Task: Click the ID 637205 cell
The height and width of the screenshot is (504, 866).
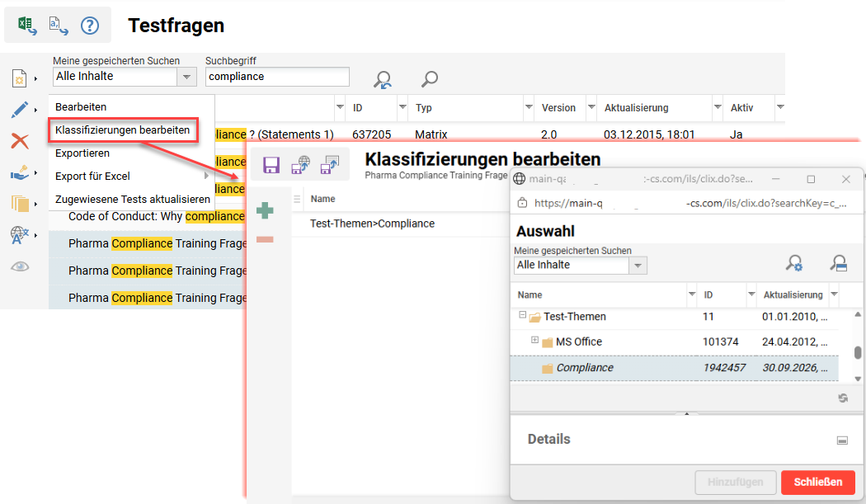Action: [372, 134]
